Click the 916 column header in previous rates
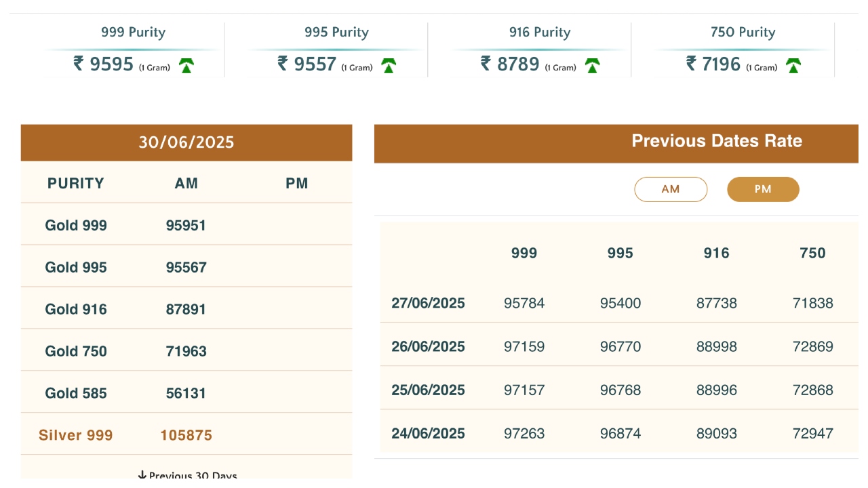The width and height of the screenshot is (868, 488). click(x=716, y=253)
